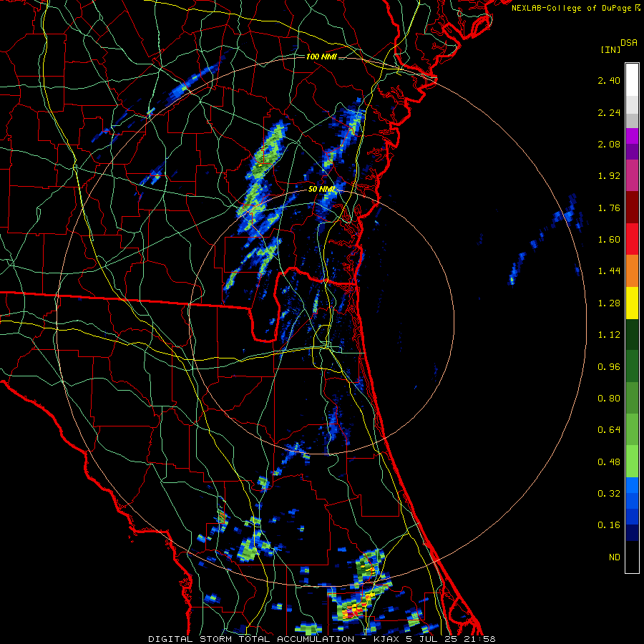Pick the bright magenta swatch in the legend
This screenshot has height=644, width=644.
tap(632, 137)
